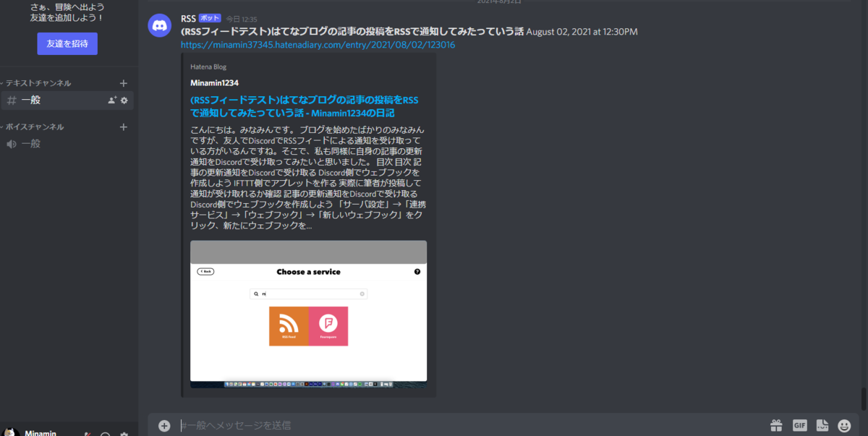Screen dimensions: 868x436
Task: Click the attach file plus button
Action: click(164, 425)
